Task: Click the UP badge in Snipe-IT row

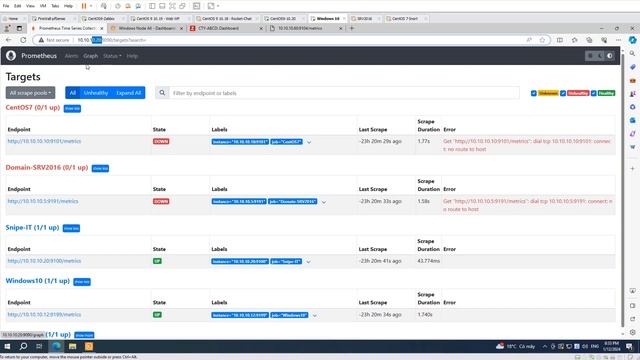Action: [157, 261]
